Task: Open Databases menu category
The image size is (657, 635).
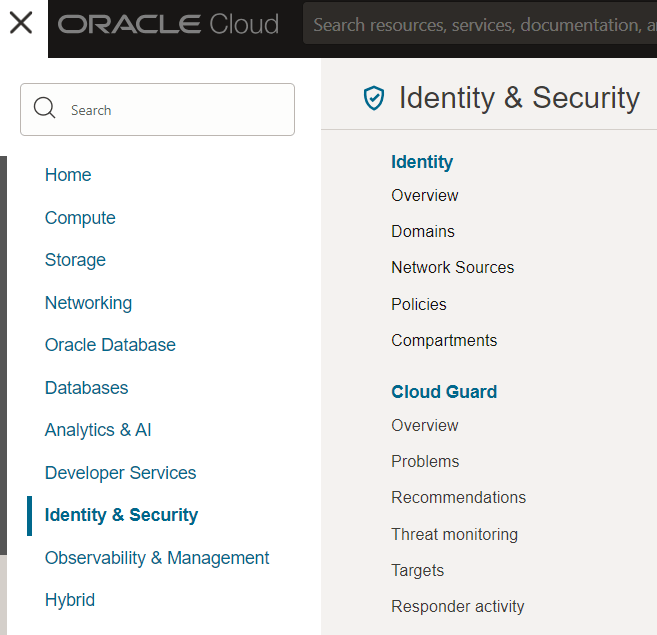Action: [86, 388]
